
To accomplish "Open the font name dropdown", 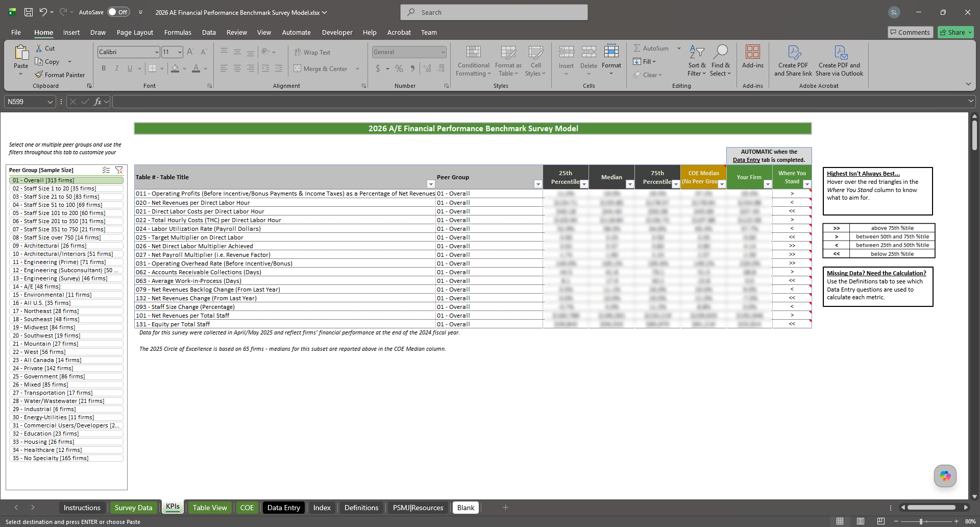I will (156, 52).
